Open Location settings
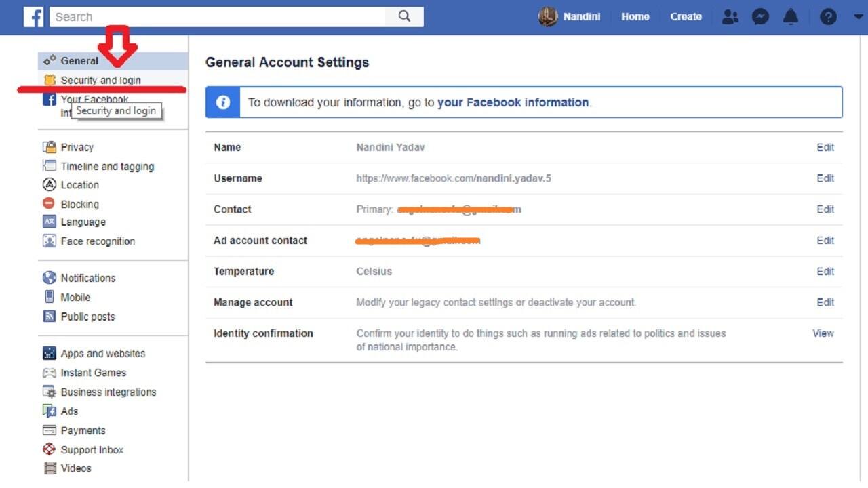This screenshot has height=488, width=868. (x=80, y=184)
